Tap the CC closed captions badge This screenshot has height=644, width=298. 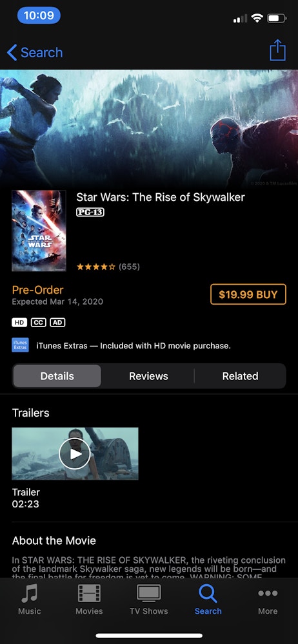39,323
